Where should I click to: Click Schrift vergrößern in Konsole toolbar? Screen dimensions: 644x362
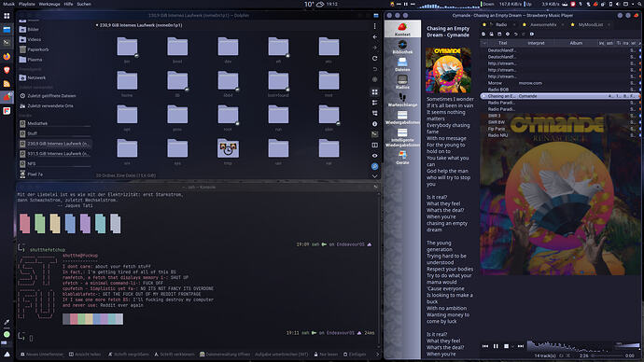coord(128,355)
